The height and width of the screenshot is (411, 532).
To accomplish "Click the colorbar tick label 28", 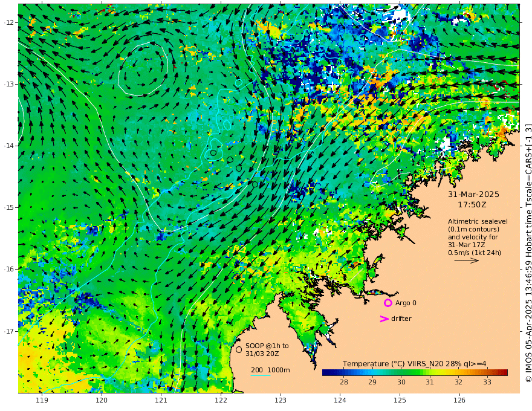I will click(344, 382).
